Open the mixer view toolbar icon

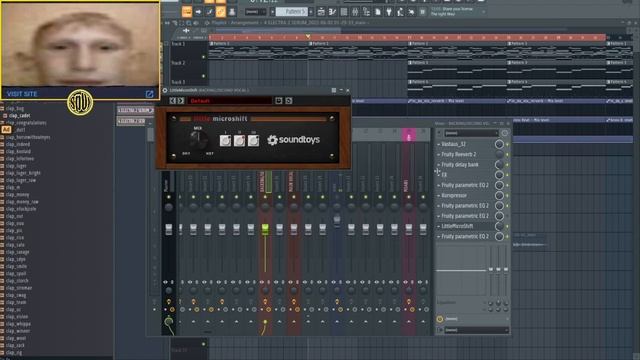coord(355,12)
